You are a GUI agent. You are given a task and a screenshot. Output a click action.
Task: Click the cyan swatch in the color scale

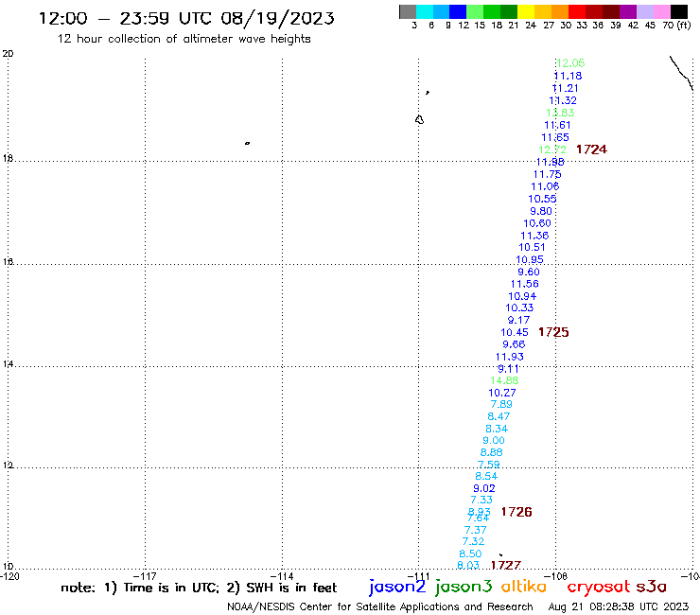pyautogui.click(x=425, y=11)
